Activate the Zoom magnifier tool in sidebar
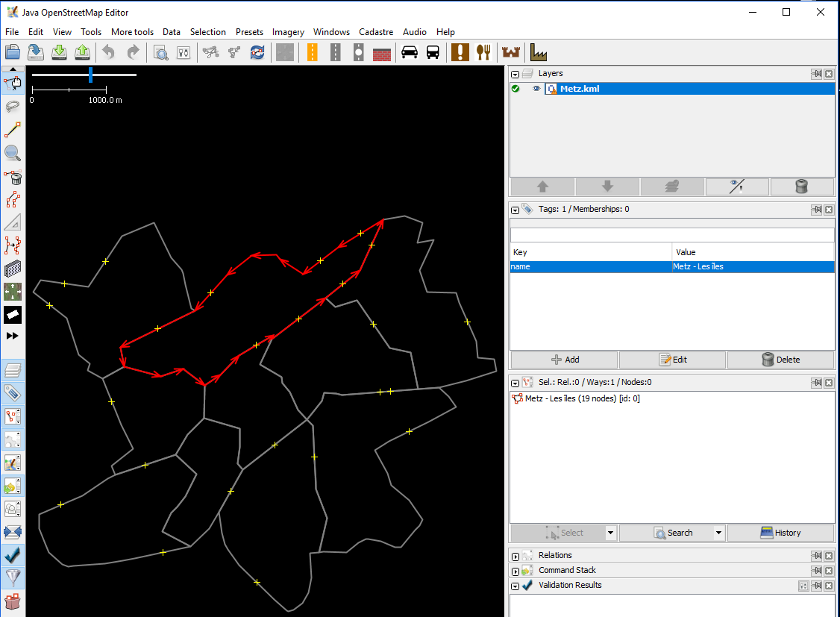This screenshot has width=840, height=617. click(13, 154)
